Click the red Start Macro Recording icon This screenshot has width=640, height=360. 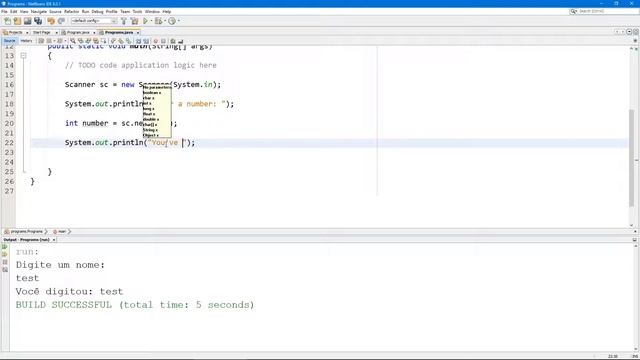(x=156, y=41)
